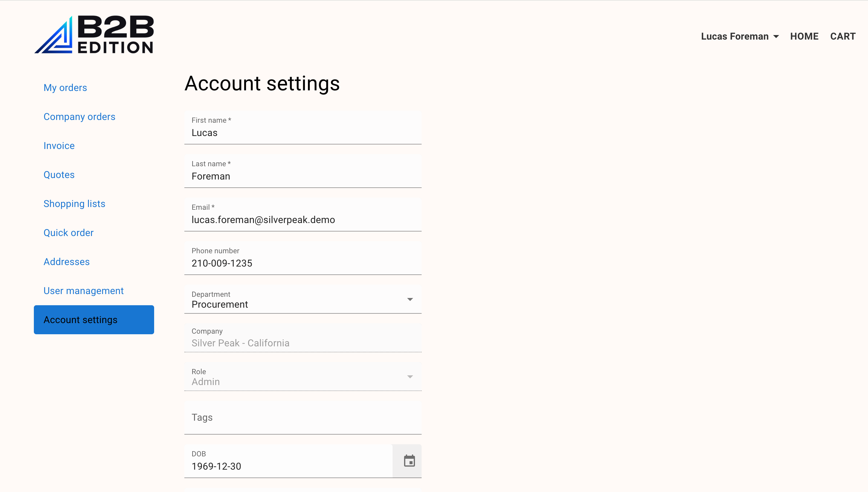Expand the Lucas Foreman user menu

(740, 36)
